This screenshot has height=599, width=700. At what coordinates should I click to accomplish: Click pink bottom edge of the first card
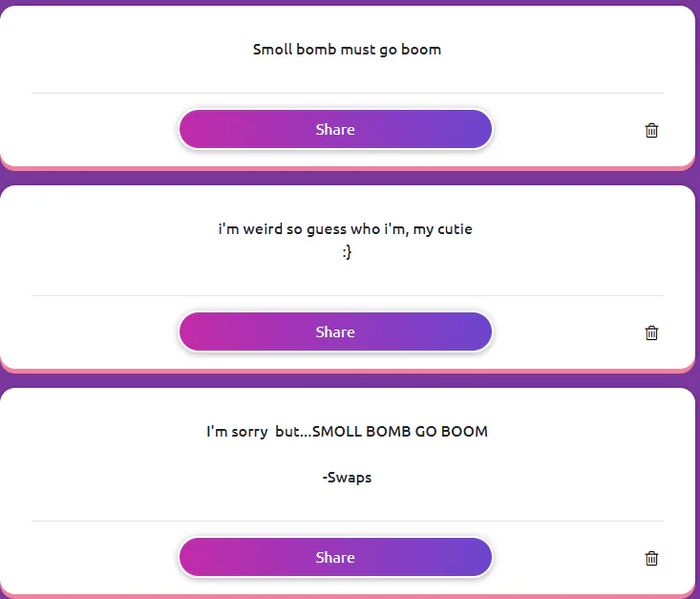[x=347, y=169]
